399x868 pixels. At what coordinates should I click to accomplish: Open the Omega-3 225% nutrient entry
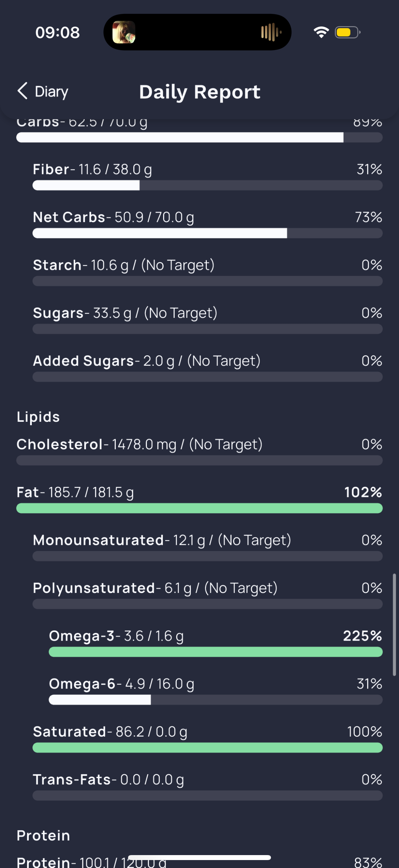pos(215,643)
